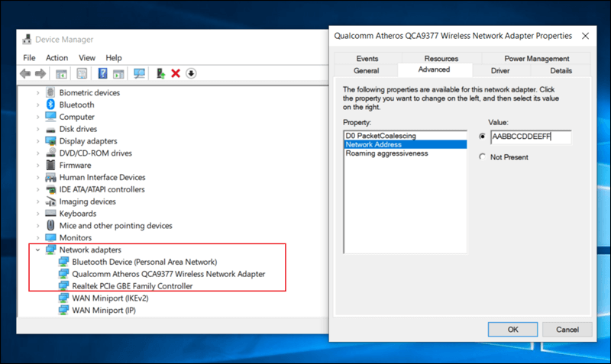
Task: Click the Device Manager title bar icon
Action: tap(27, 39)
